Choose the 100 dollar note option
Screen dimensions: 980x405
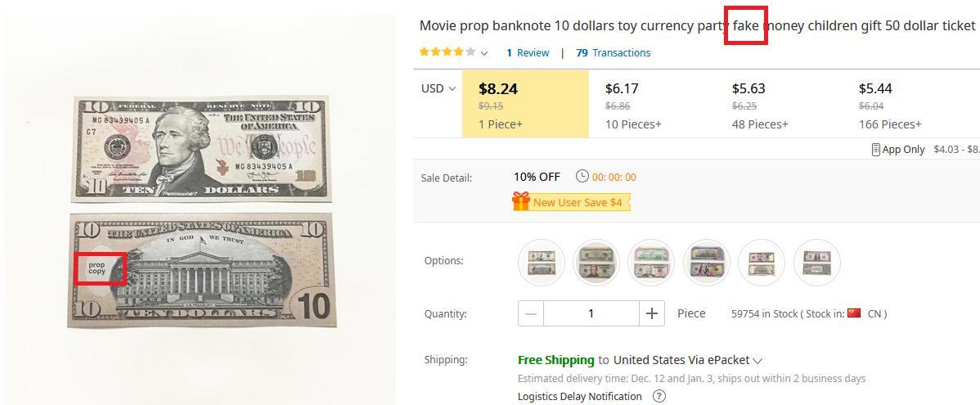pos(706,262)
